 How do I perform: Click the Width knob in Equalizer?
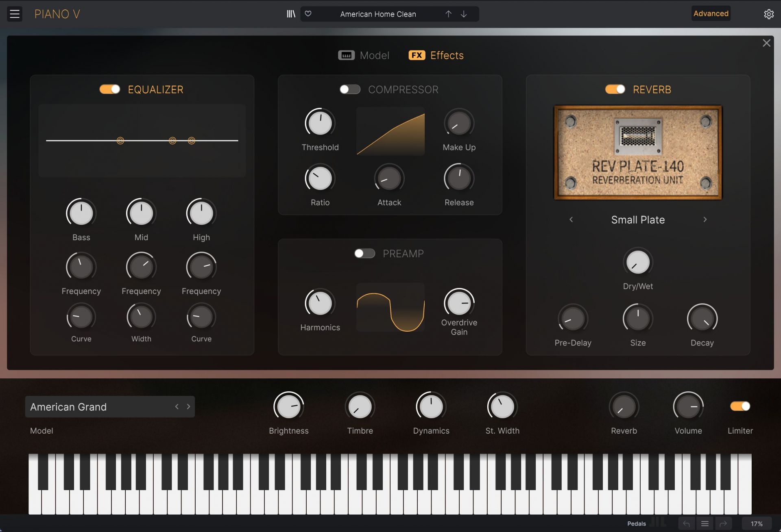[x=141, y=317]
